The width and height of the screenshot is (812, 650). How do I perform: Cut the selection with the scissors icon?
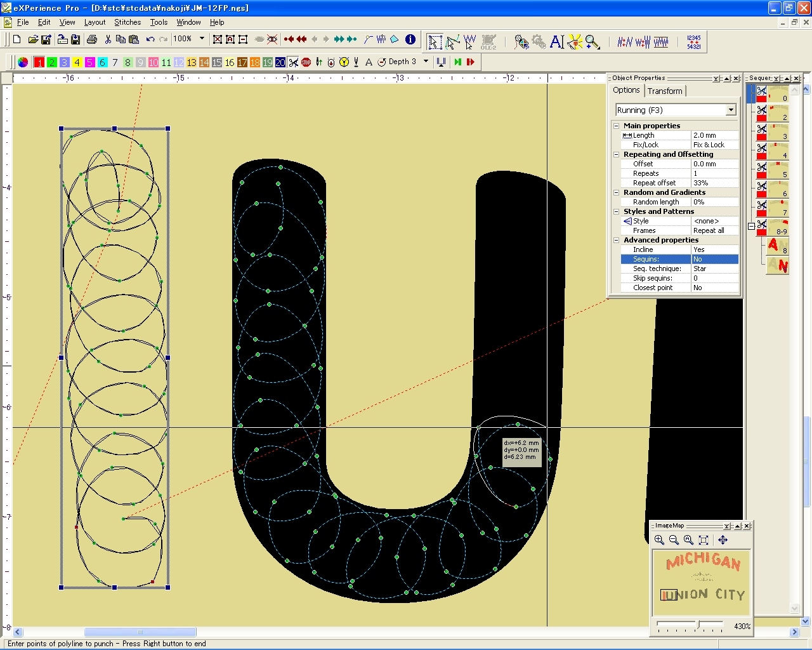(108, 39)
